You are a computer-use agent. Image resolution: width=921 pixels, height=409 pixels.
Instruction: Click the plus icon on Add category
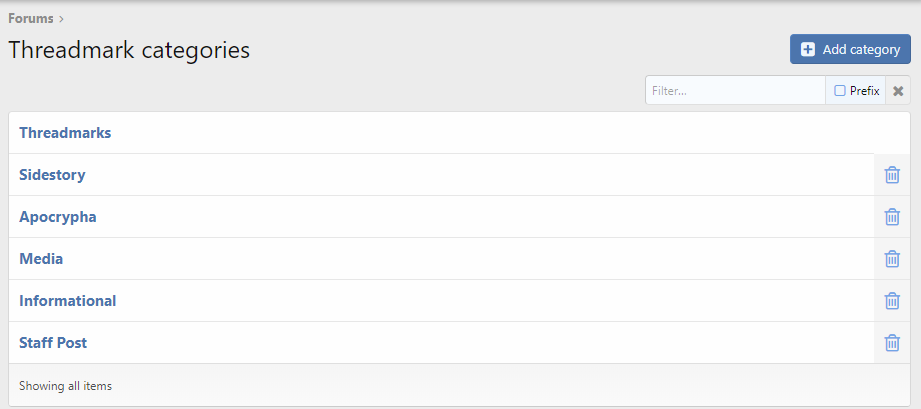[808, 50]
